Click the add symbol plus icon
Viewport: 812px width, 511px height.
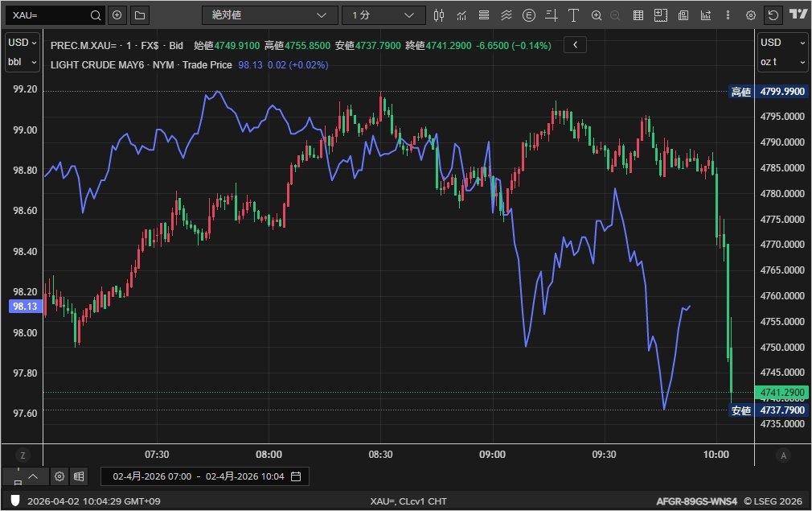117,15
